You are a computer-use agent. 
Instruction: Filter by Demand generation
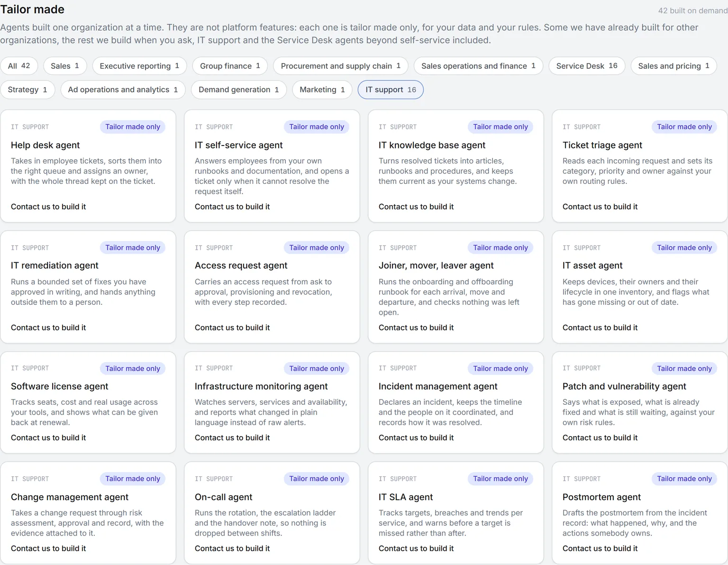coord(238,90)
